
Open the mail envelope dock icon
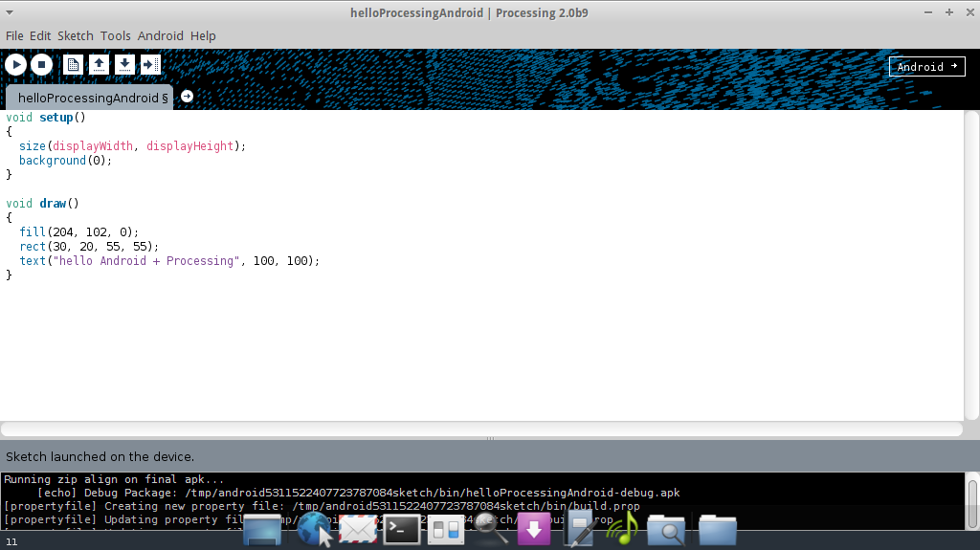[x=358, y=529]
